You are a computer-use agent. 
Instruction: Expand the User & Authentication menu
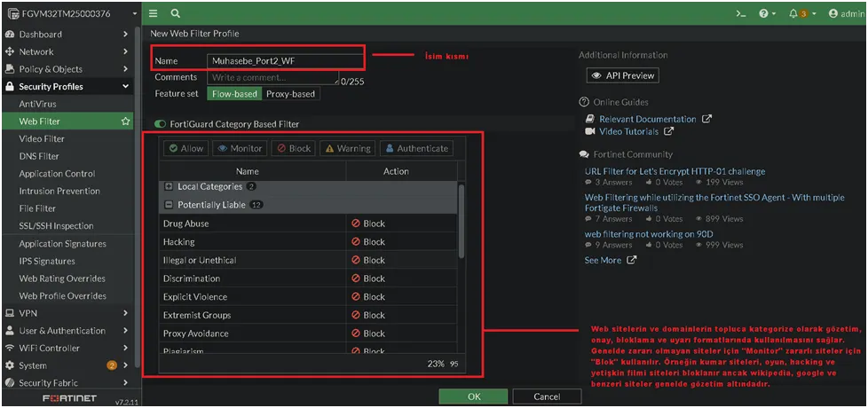[67, 331]
